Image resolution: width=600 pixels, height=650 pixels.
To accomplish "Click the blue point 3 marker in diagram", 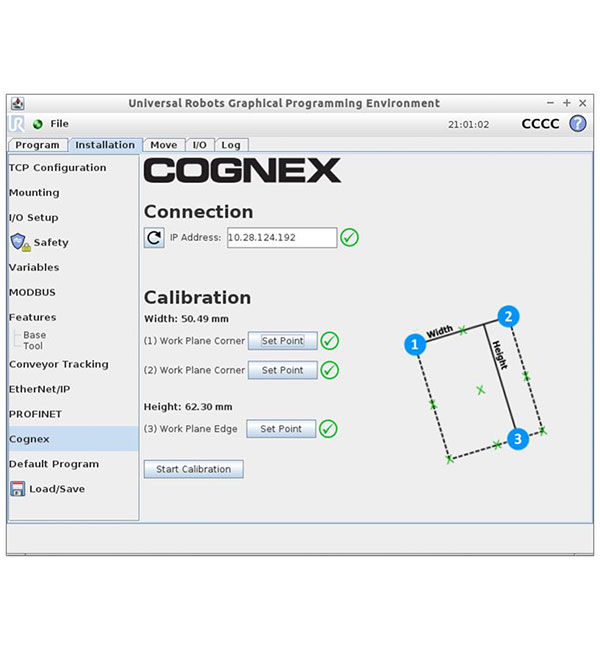I will tap(518, 439).
